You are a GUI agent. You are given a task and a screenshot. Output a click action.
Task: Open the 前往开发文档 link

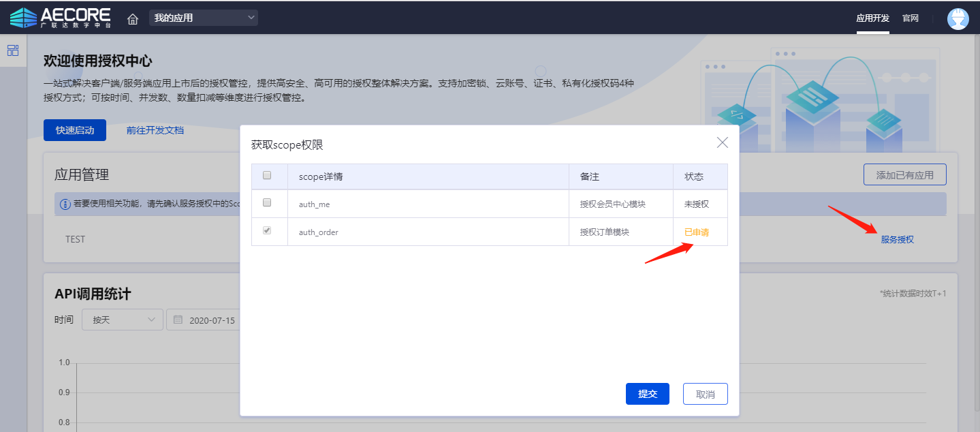(x=155, y=130)
